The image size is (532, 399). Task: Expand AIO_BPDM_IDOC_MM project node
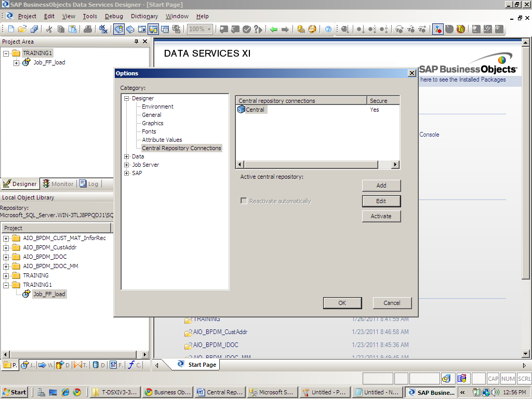click(6, 267)
